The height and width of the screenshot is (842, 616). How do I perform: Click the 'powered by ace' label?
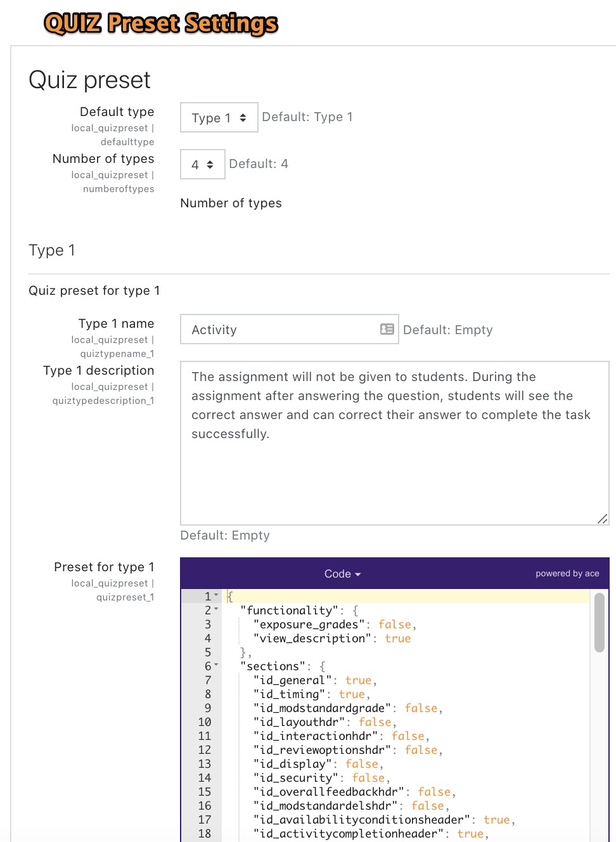point(567,573)
